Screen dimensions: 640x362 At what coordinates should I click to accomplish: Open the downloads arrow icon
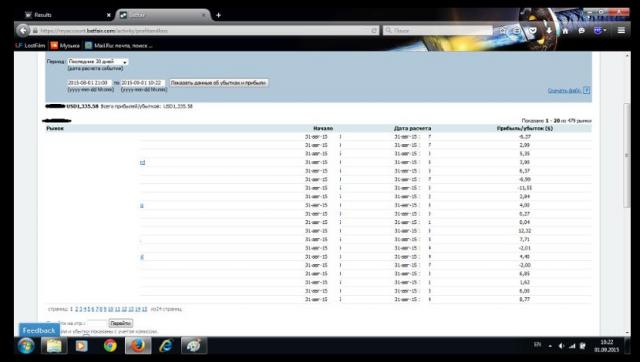coord(549,30)
